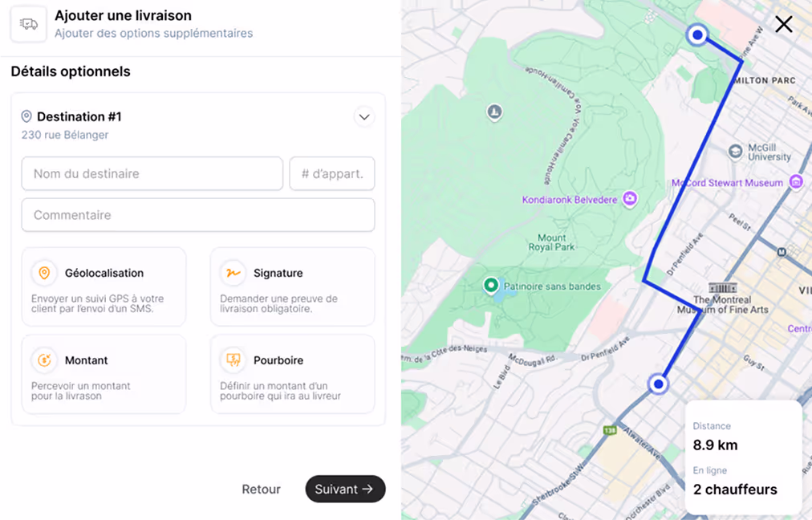Viewport: 812px width, 520px height.
Task: Click the orange Géolocalisation pin icon
Action: tap(45, 272)
